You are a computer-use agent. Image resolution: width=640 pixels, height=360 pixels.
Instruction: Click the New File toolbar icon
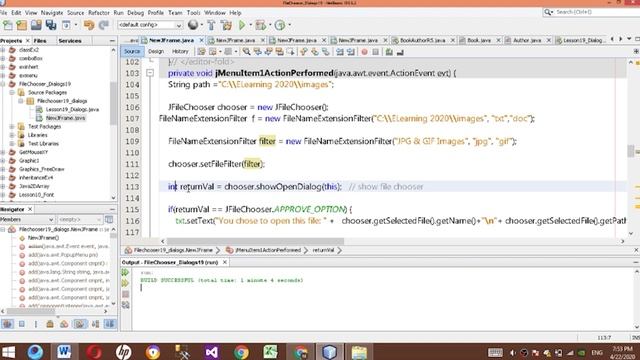tap(7, 25)
